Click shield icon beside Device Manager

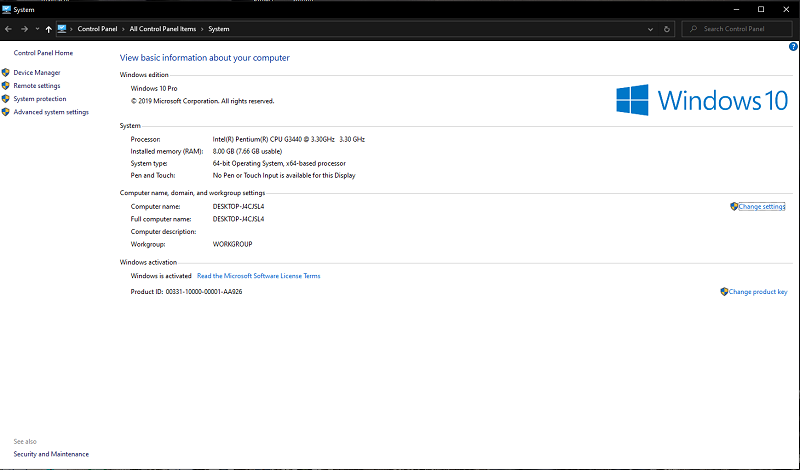point(6,72)
